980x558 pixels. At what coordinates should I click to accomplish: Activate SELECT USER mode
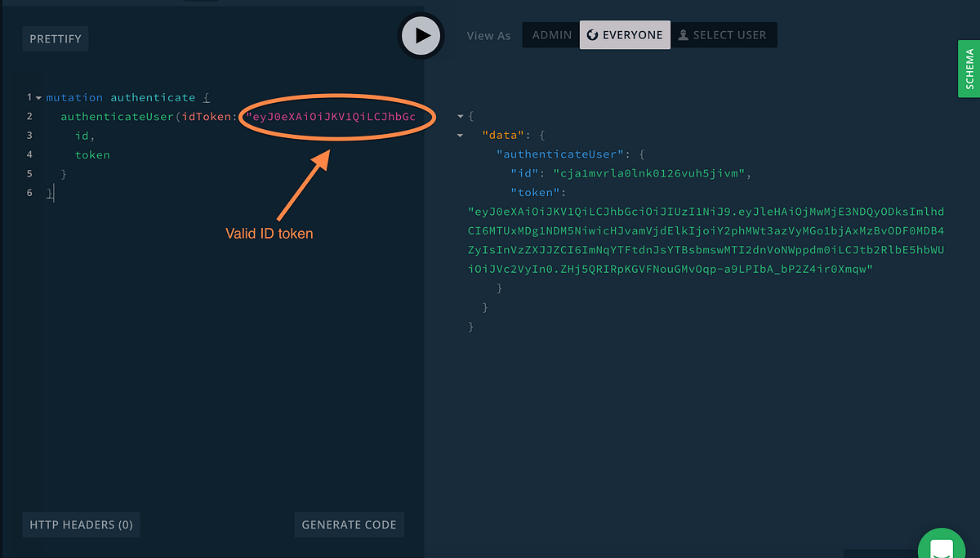(724, 34)
